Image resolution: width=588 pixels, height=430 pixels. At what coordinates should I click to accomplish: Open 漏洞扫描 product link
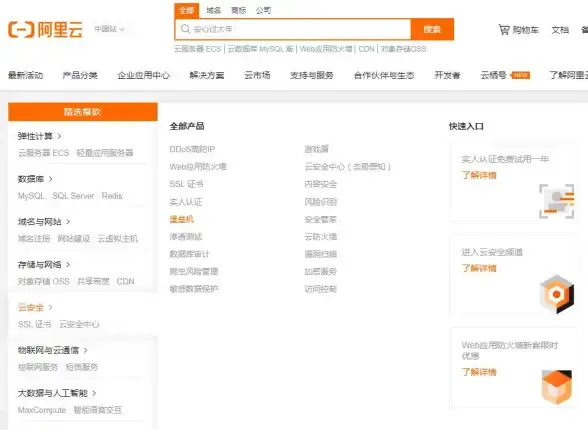click(x=321, y=254)
